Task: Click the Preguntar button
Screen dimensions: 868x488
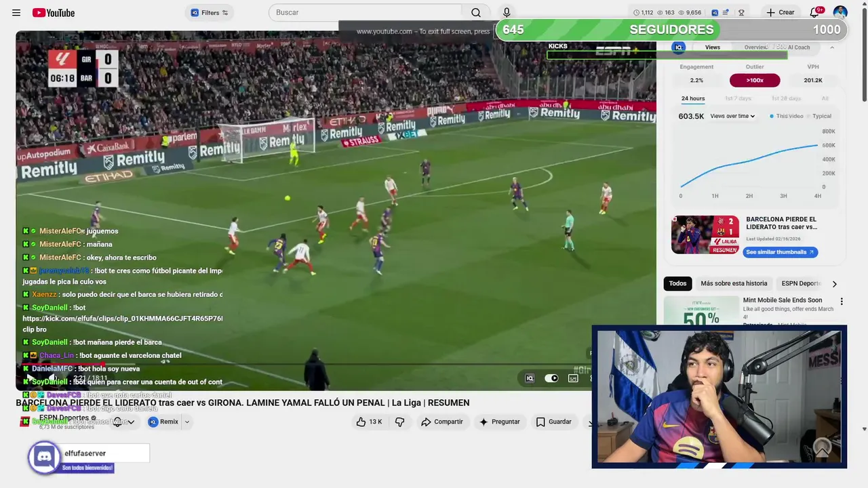Action: (x=499, y=422)
